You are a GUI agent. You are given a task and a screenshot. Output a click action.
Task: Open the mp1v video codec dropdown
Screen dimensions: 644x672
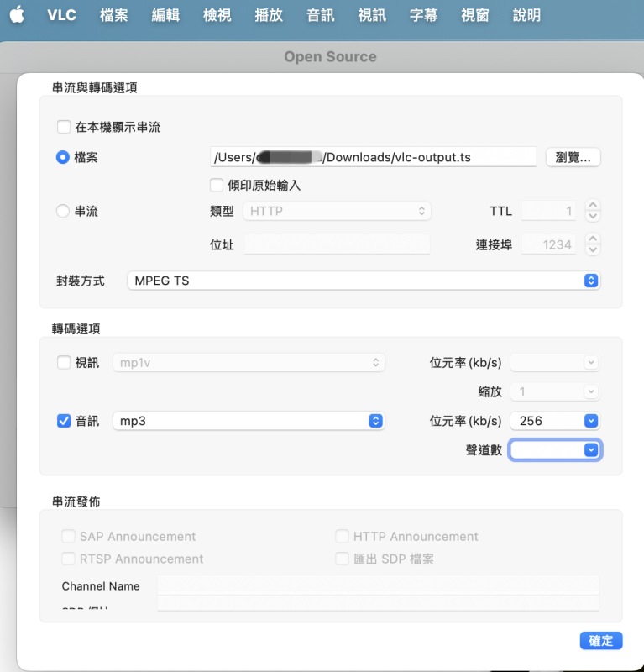coord(249,363)
